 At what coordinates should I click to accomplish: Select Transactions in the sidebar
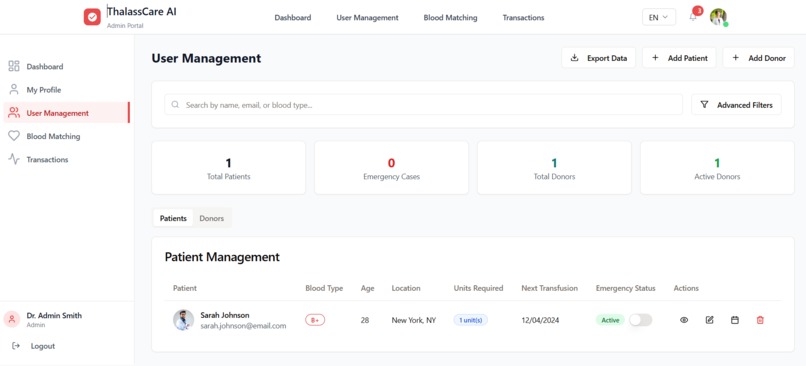pyautogui.click(x=66, y=159)
